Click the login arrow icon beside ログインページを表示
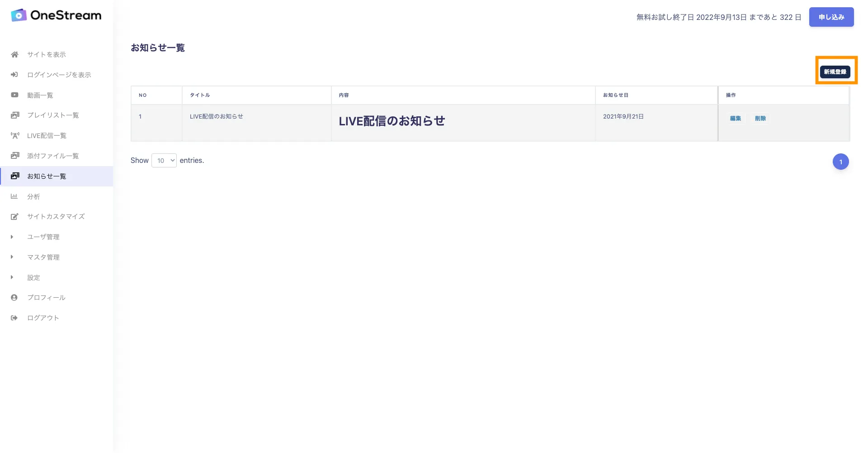868x453 pixels. coord(14,75)
